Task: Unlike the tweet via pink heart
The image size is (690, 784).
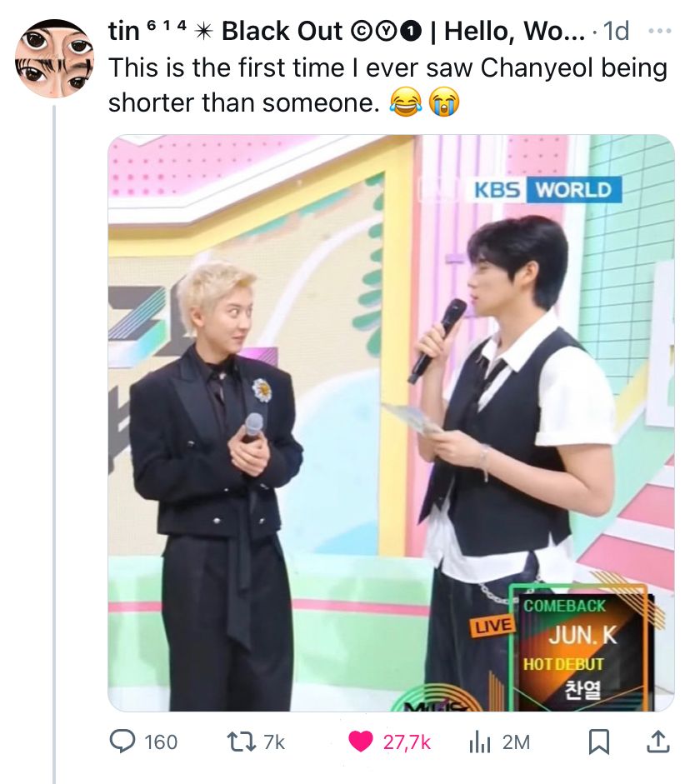Action: pyautogui.click(x=361, y=742)
